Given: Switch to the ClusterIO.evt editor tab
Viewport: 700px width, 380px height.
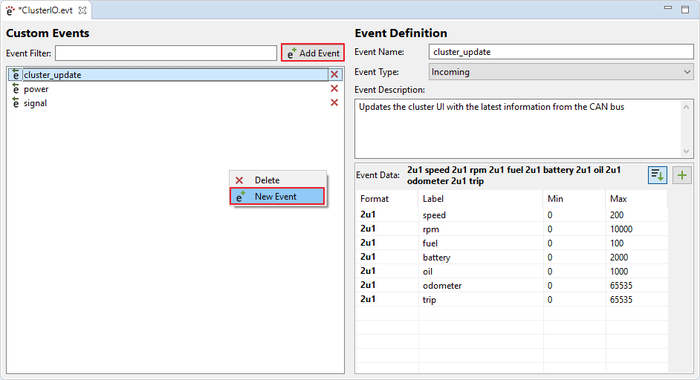Looking at the screenshot, I should click(x=46, y=10).
